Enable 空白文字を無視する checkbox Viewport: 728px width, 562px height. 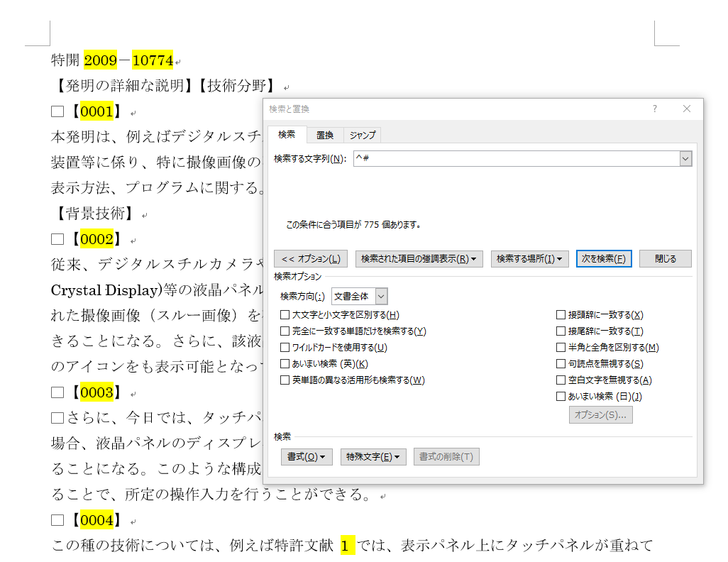[561, 380]
